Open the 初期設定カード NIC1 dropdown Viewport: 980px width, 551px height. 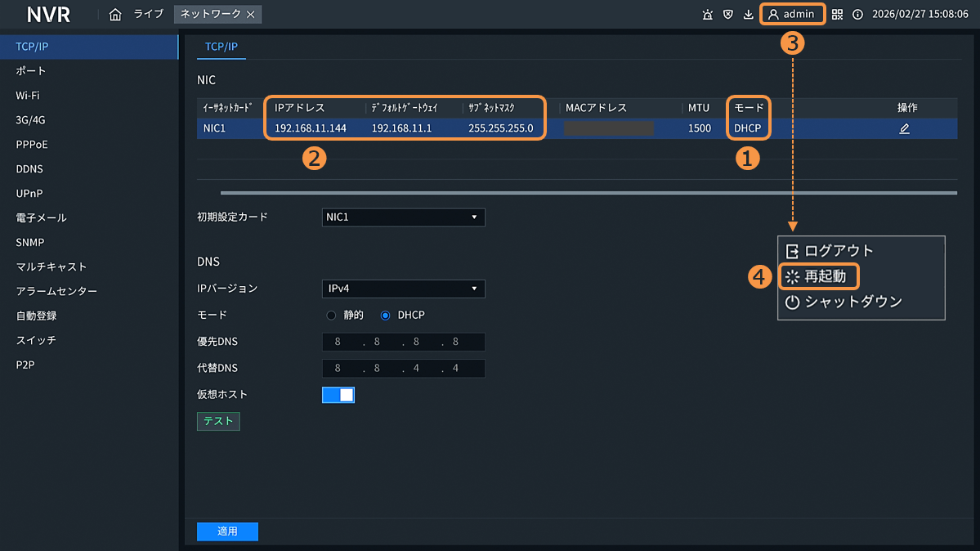[403, 217]
